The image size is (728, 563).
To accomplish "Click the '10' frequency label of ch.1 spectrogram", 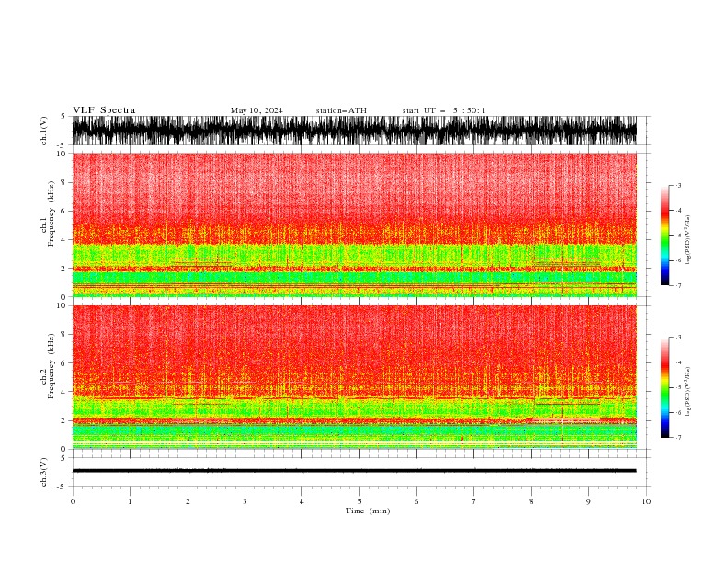I will coord(62,154).
